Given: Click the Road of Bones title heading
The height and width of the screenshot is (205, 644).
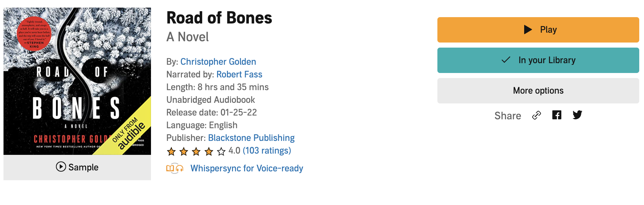Looking at the screenshot, I should 219,18.
